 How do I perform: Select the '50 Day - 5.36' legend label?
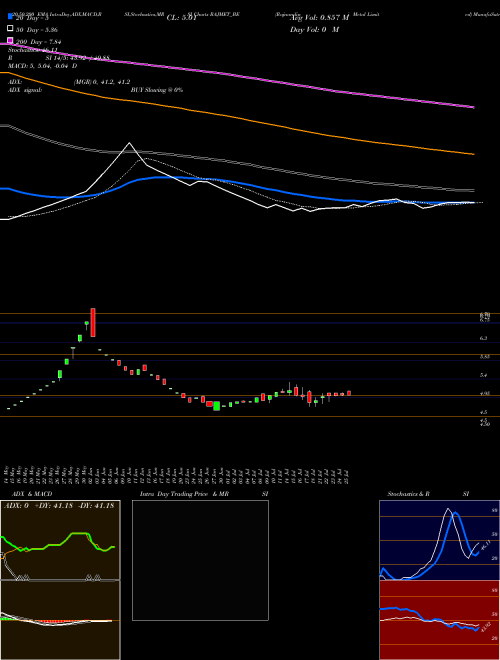(x=37, y=30)
